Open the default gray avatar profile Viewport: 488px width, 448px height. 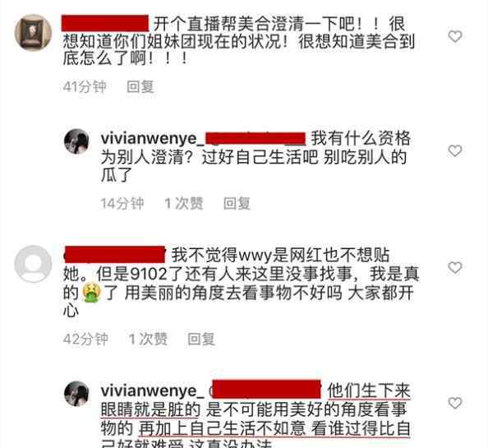coord(33,264)
